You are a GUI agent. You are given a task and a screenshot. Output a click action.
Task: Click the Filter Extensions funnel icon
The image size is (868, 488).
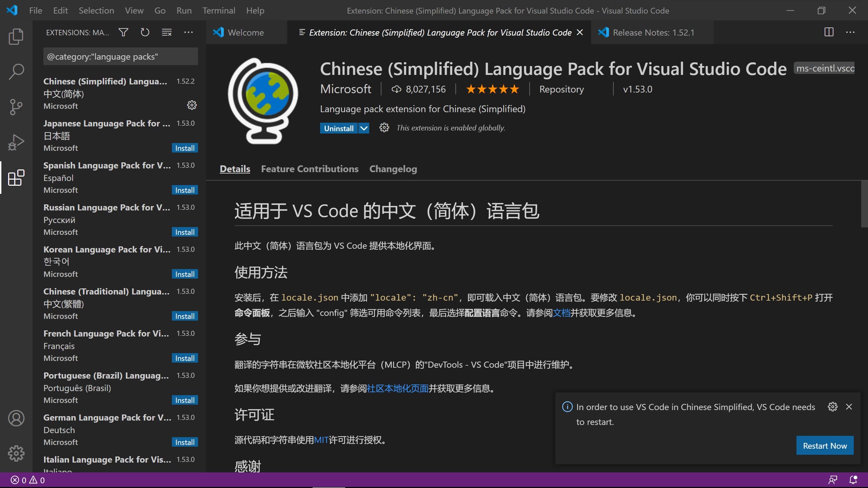[123, 32]
